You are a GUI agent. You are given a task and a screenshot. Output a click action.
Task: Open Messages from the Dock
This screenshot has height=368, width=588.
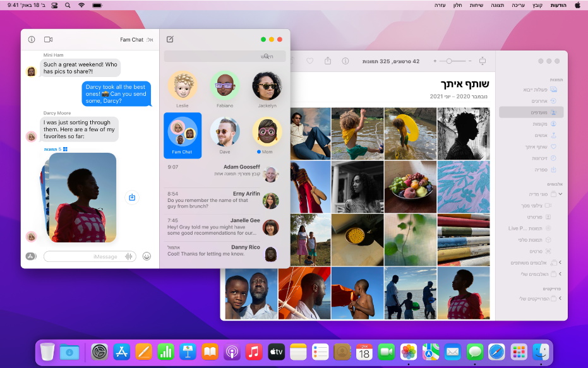click(x=475, y=352)
